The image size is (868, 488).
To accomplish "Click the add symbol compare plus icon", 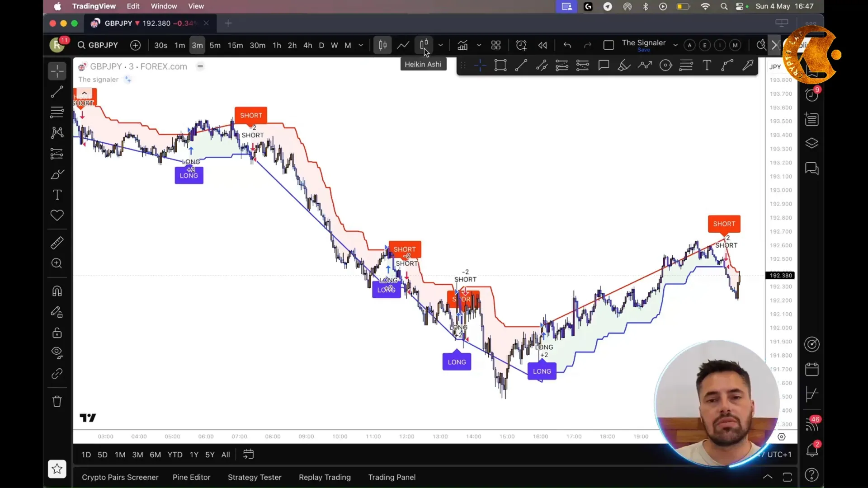I will coord(135,45).
